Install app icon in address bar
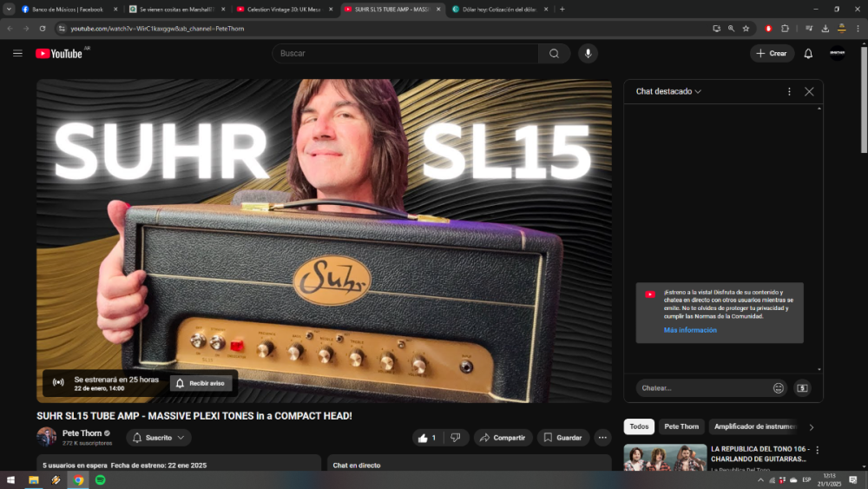 716,29
